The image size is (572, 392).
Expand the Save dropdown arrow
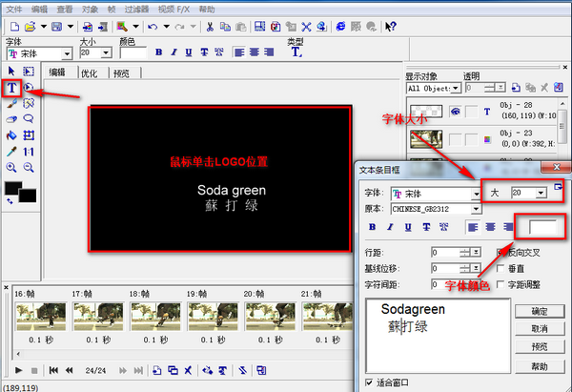click(71, 27)
